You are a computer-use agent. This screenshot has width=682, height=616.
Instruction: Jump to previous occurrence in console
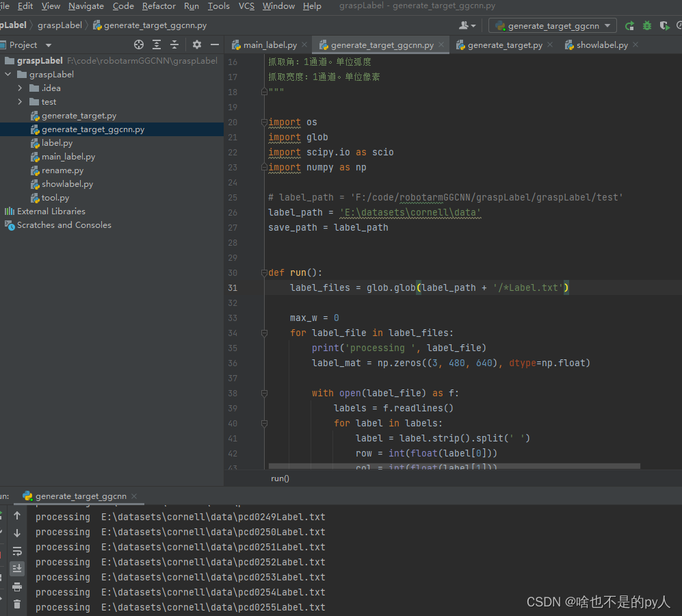[x=17, y=517]
